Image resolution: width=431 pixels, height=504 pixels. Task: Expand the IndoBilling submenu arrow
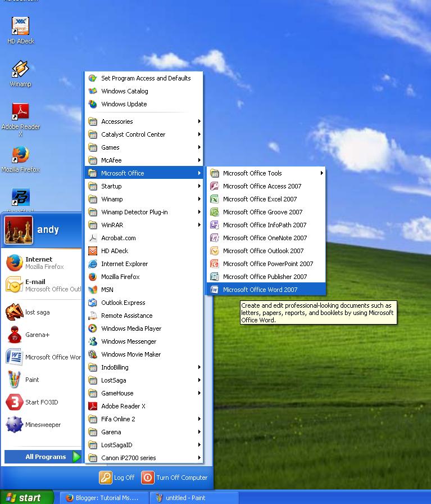coord(199,367)
